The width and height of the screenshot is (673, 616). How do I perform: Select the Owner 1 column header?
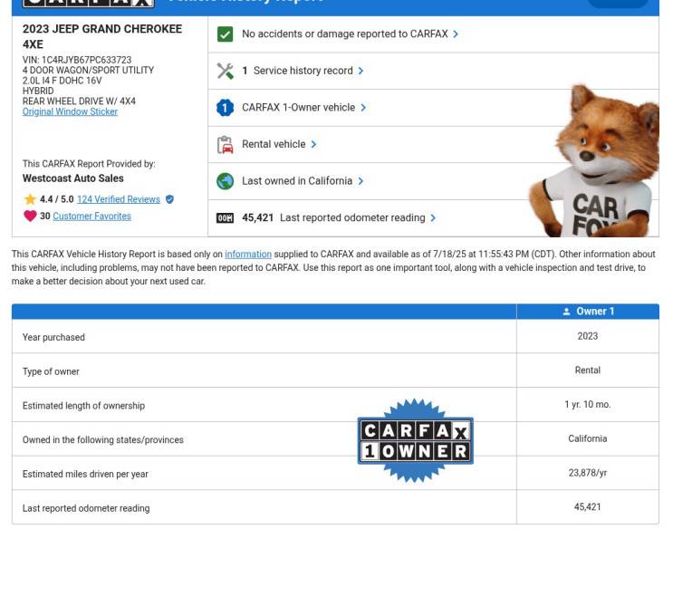(588, 312)
